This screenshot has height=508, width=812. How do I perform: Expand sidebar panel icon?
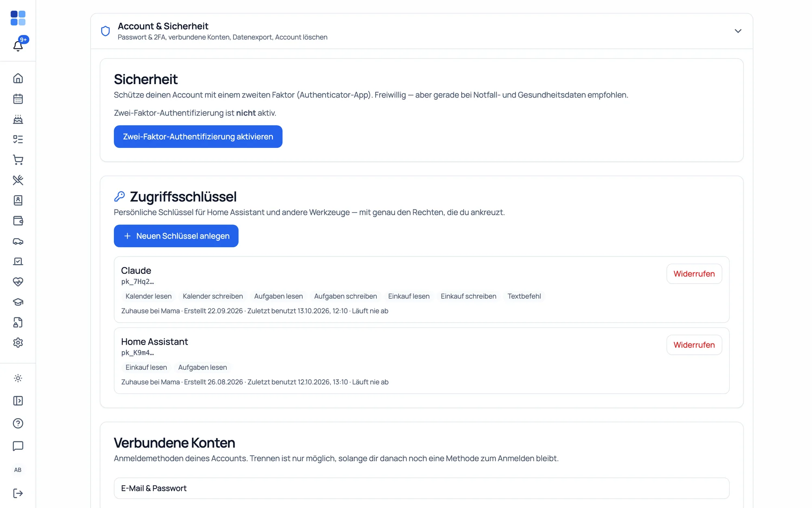[x=18, y=401]
